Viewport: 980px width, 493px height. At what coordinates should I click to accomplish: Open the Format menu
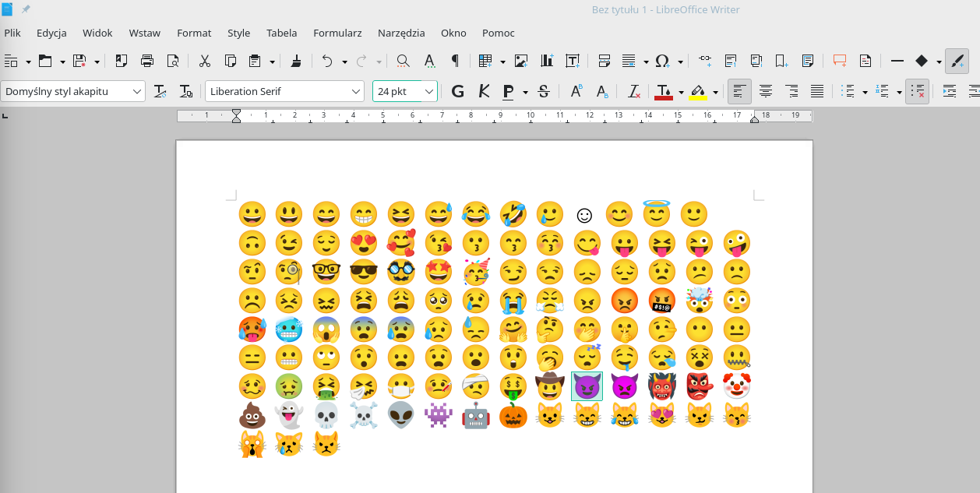pyautogui.click(x=194, y=33)
